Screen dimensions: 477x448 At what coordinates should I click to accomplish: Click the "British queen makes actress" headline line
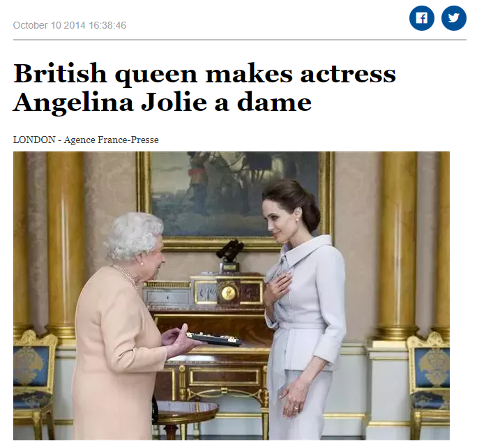(x=204, y=73)
